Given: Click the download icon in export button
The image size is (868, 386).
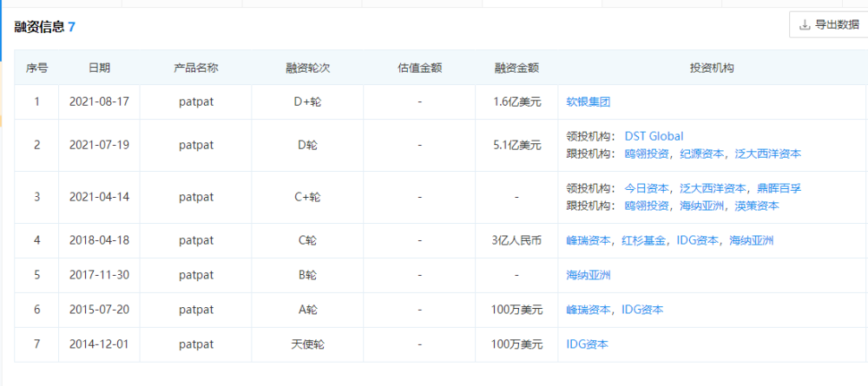Looking at the screenshot, I should click(805, 25).
